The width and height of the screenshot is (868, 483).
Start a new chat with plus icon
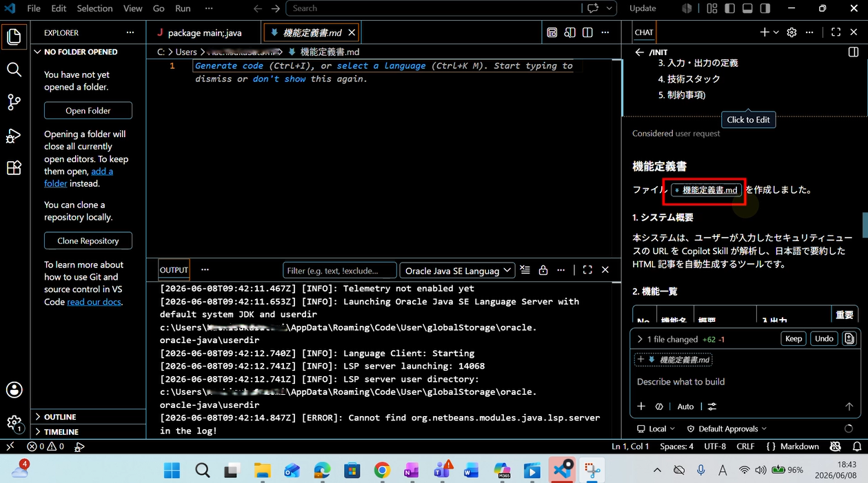tap(764, 32)
